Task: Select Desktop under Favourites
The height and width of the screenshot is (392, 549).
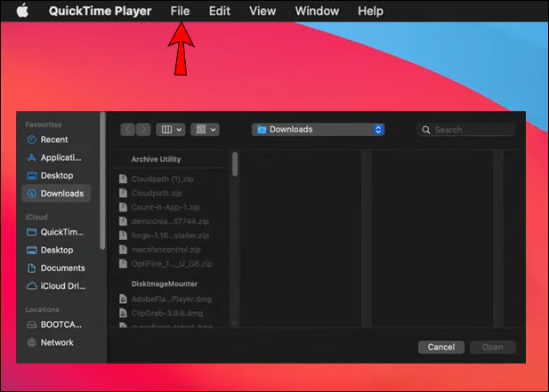Action: point(56,175)
